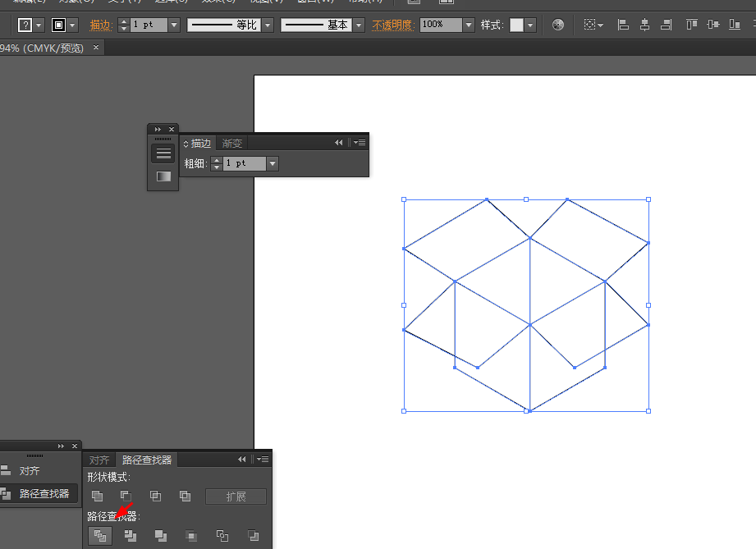Apply the Minus Front shape mode
The height and width of the screenshot is (549, 756).
(126, 496)
